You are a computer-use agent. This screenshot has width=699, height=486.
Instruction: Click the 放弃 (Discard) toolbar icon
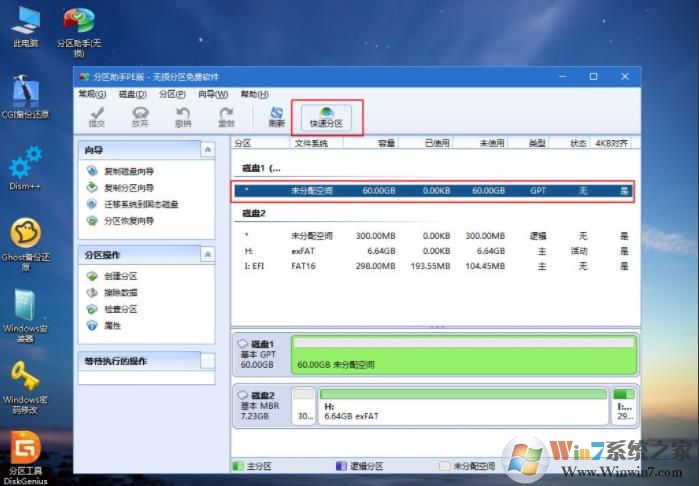point(140,117)
